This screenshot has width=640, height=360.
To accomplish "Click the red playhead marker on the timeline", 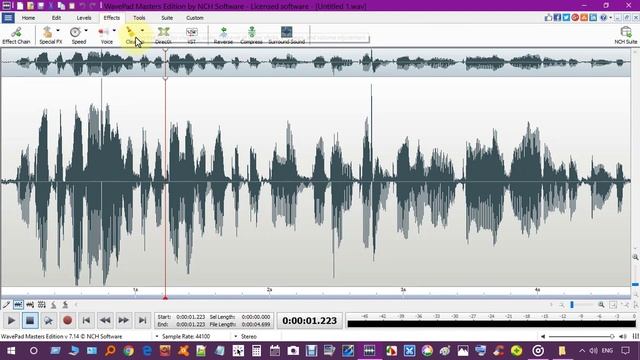I will [165, 298].
